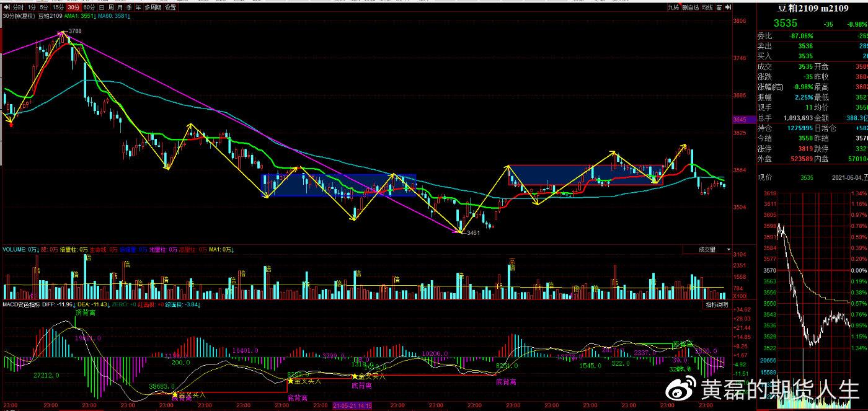Click the 21-05-21 14:15 time marker
This screenshot has width=868, height=411.
click(352, 405)
